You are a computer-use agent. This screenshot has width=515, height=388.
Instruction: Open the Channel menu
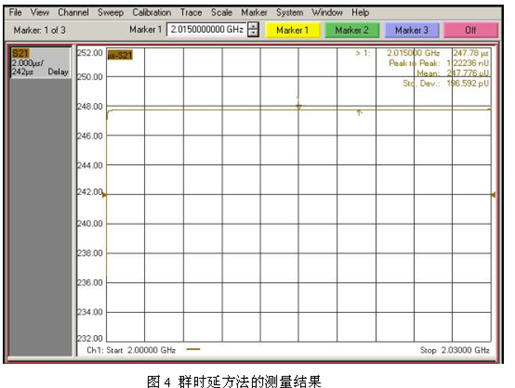[73, 12]
